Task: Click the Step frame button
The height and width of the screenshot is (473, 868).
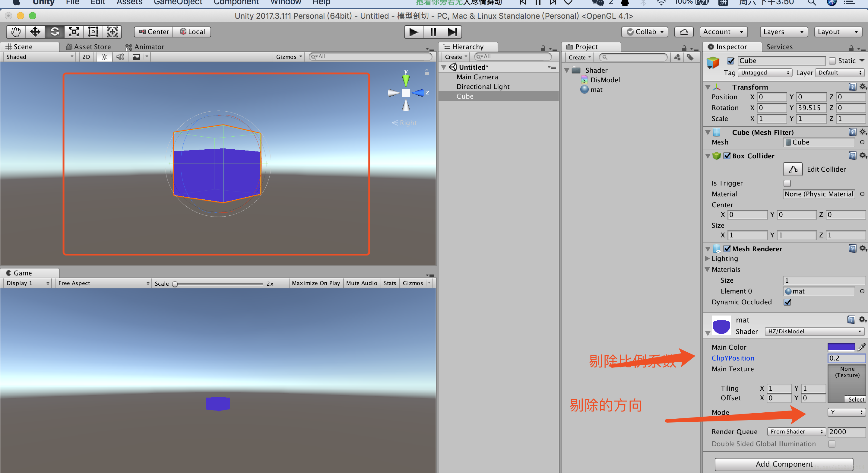Action: (x=452, y=32)
